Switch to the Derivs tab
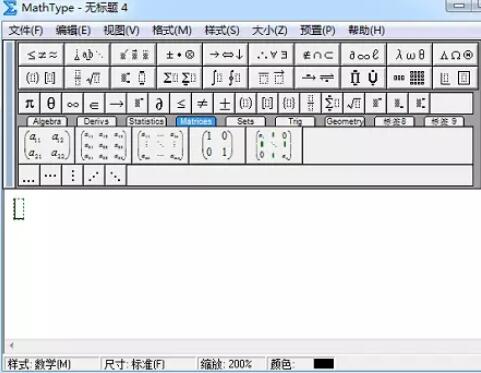481x373 pixels. pyautogui.click(x=96, y=121)
